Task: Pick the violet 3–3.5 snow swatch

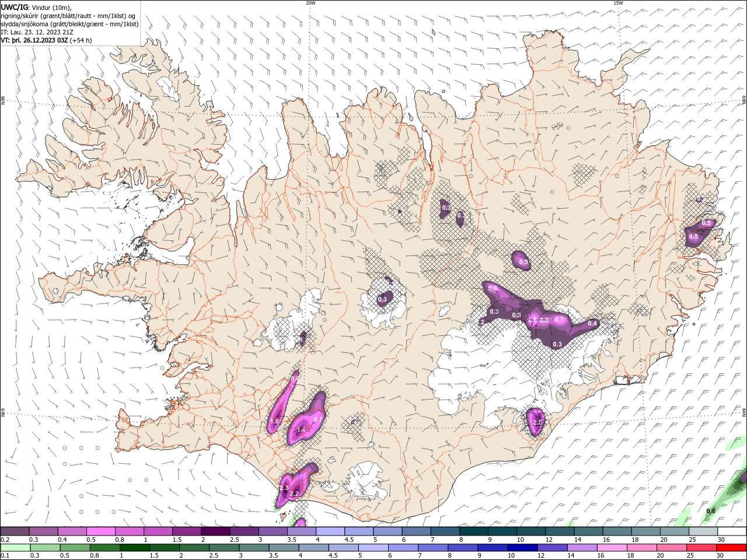Action: [x=273, y=531]
